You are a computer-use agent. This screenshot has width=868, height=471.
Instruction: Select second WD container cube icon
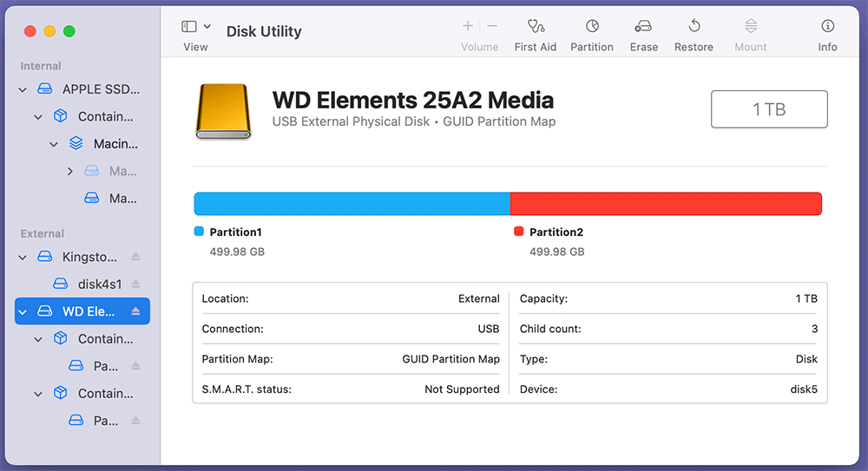(x=61, y=393)
